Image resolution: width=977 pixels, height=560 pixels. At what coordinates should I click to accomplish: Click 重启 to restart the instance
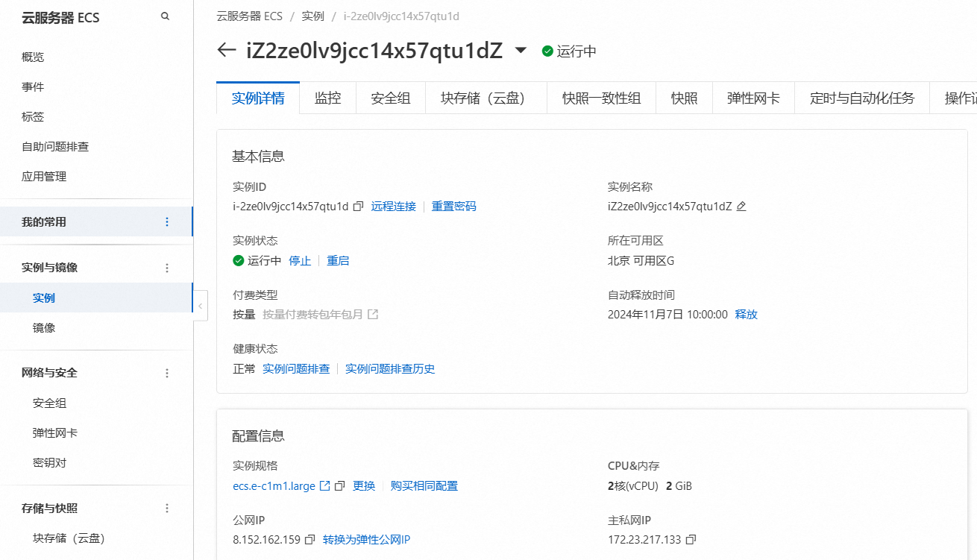338,261
